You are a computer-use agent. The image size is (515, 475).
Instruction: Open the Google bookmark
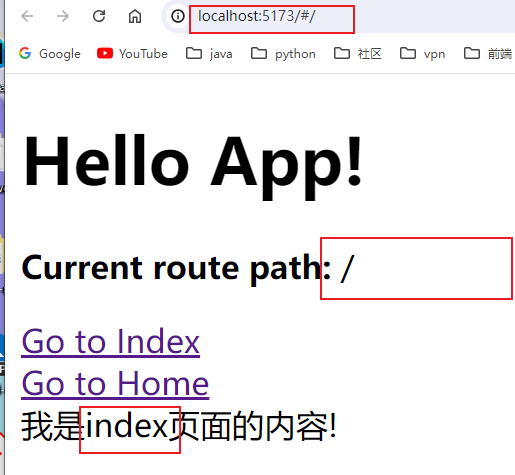(x=50, y=54)
